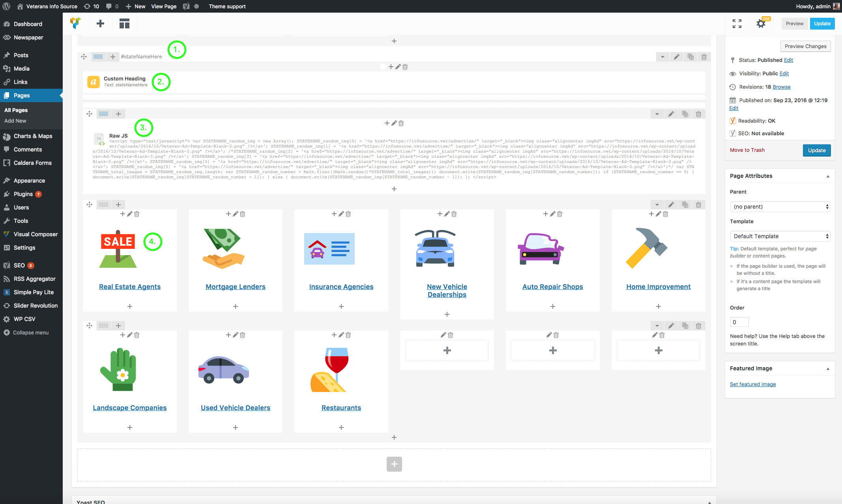Delete the New Vehicle Dealerships column

[454, 214]
